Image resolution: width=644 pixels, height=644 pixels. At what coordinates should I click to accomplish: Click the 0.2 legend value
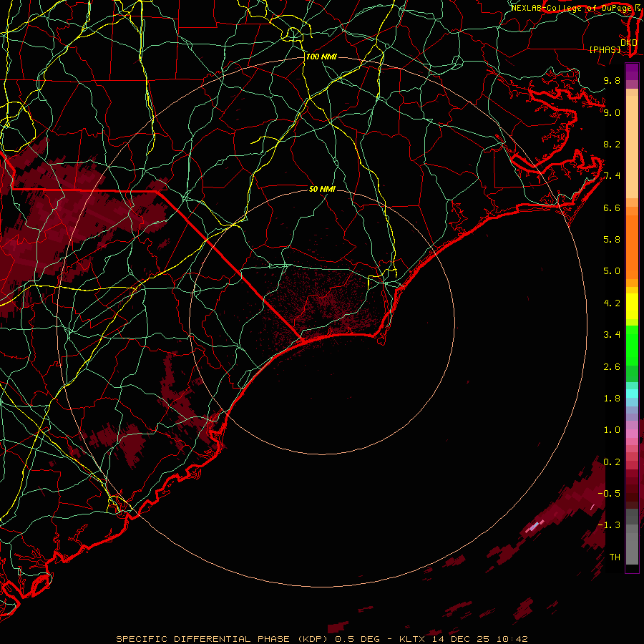612,462
